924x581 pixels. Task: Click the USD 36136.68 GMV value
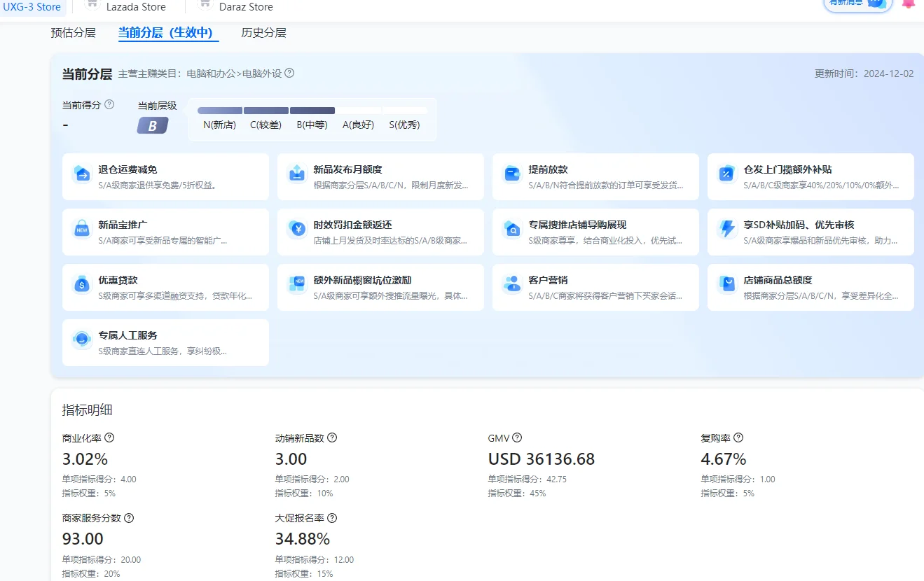click(x=542, y=459)
